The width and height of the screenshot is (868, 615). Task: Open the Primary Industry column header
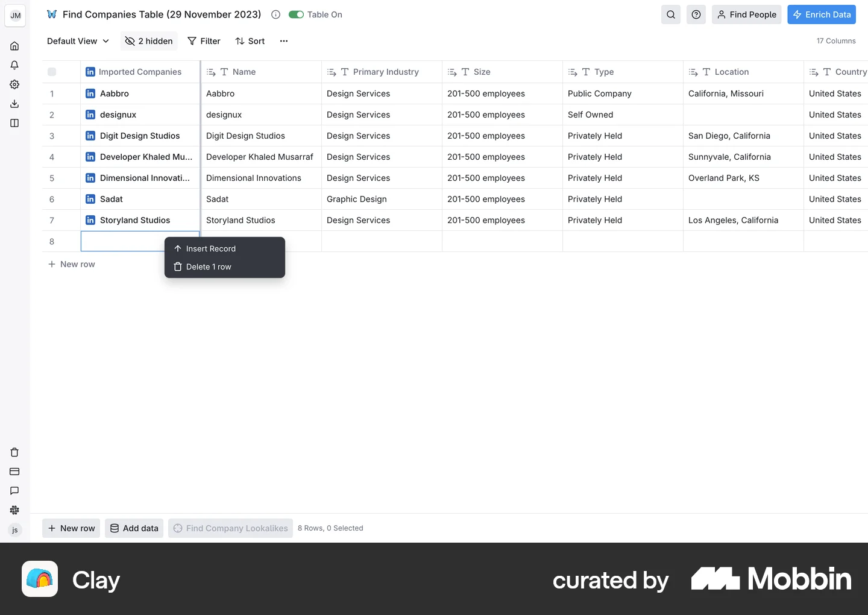point(382,72)
